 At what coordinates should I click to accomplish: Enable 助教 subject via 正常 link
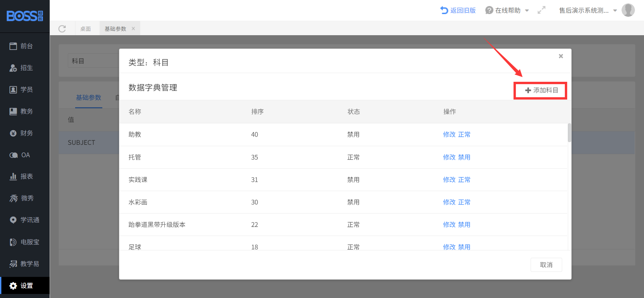click(x=464, y=134)
